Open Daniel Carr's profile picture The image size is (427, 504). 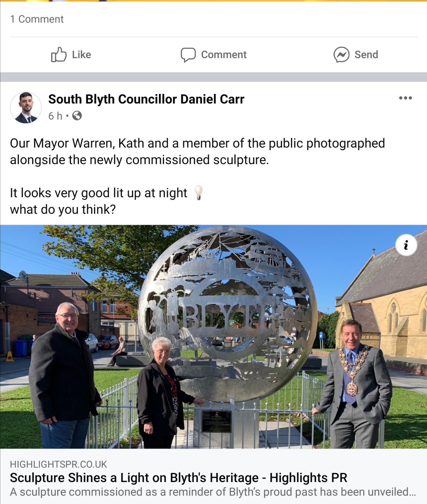26,108
